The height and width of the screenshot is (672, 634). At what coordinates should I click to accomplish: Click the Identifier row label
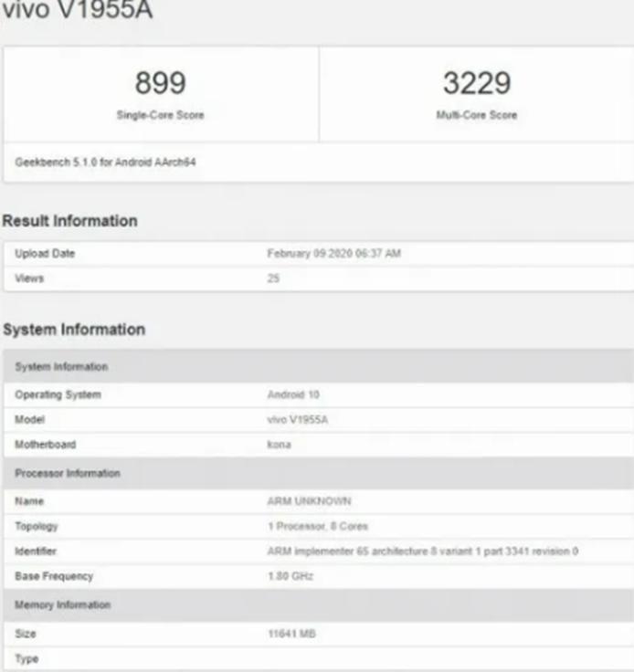[36, 551]
